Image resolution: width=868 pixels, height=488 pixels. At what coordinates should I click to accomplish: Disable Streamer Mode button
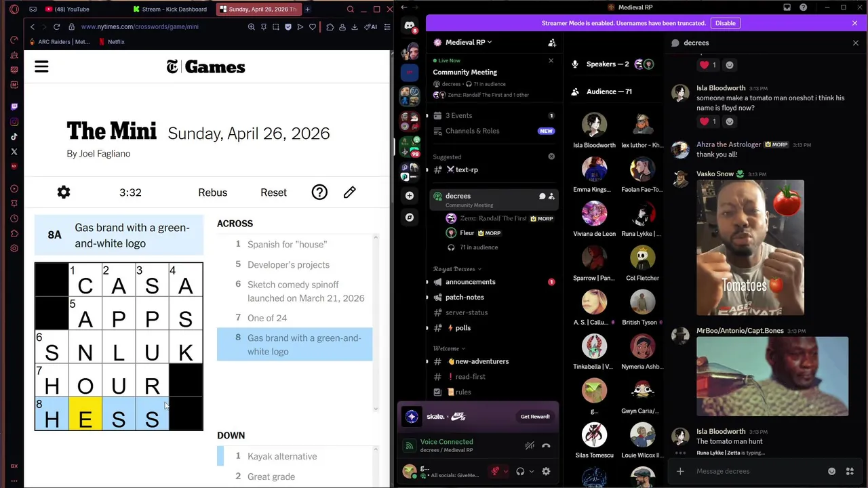pyautogui.click(x=725, y=23)
